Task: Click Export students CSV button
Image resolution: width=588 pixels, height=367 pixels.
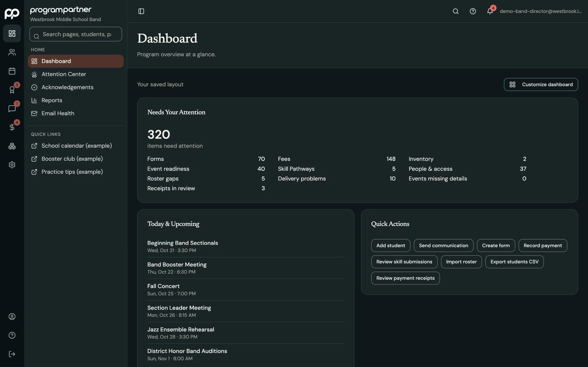Action: [x=514, y=262]
